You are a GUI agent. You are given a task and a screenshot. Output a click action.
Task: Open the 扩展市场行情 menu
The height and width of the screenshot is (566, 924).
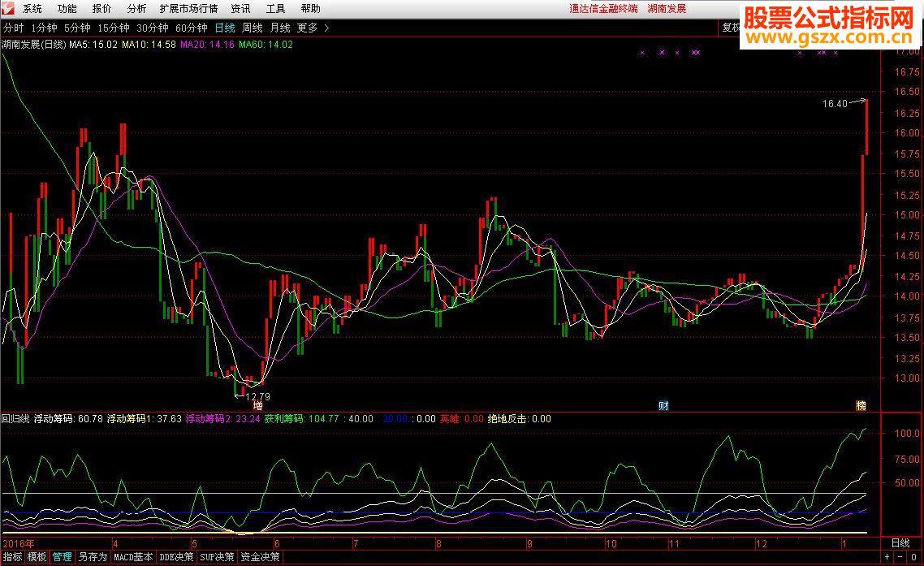pyautogui.click(x=188, y=9)
